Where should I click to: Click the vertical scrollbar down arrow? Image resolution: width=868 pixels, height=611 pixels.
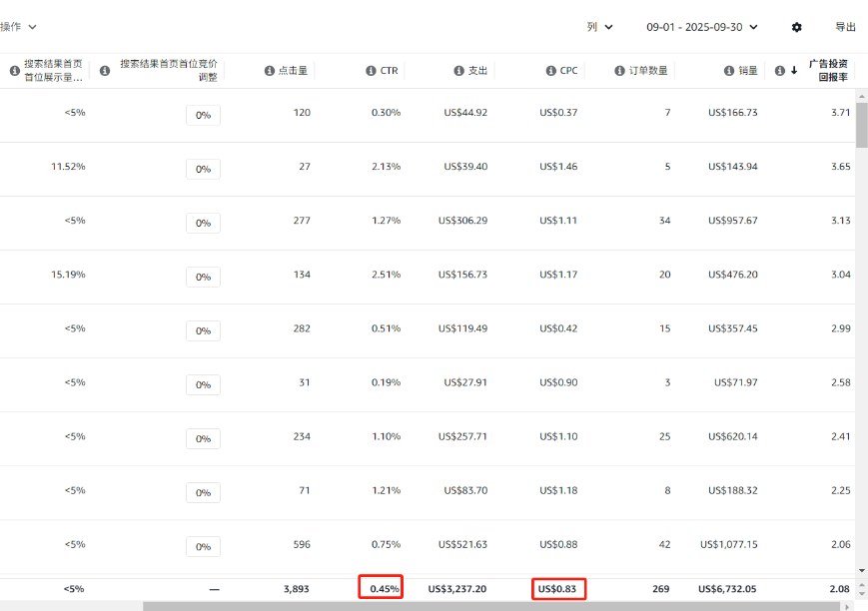pyautogui.click(x=861, y=571)
